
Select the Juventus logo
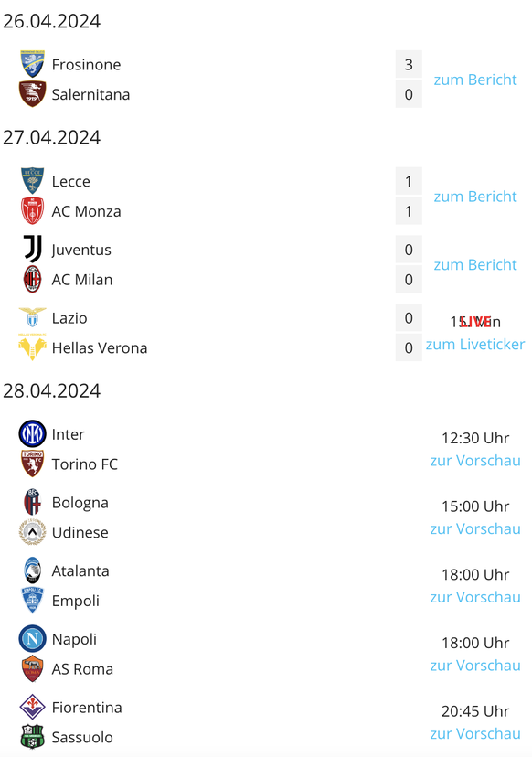(x=32, y=249)
